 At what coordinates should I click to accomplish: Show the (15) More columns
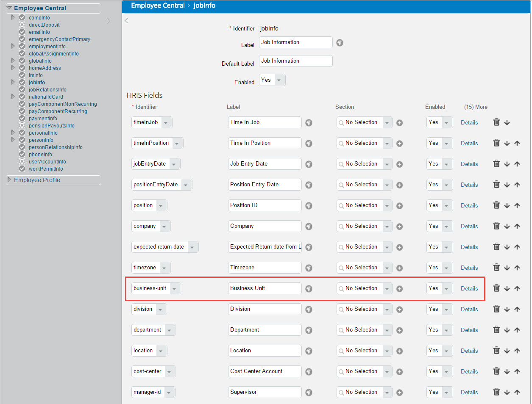tap(476, 107)
